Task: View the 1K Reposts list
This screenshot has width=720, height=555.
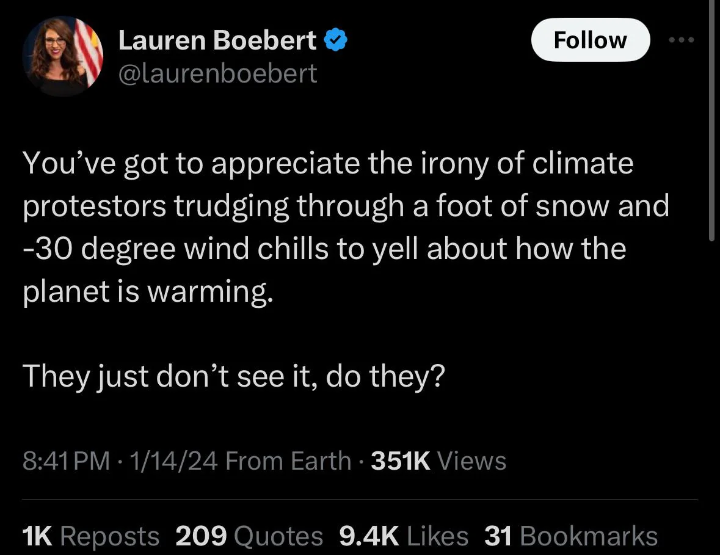Action: pyautogui.click(x=90, y=536)
